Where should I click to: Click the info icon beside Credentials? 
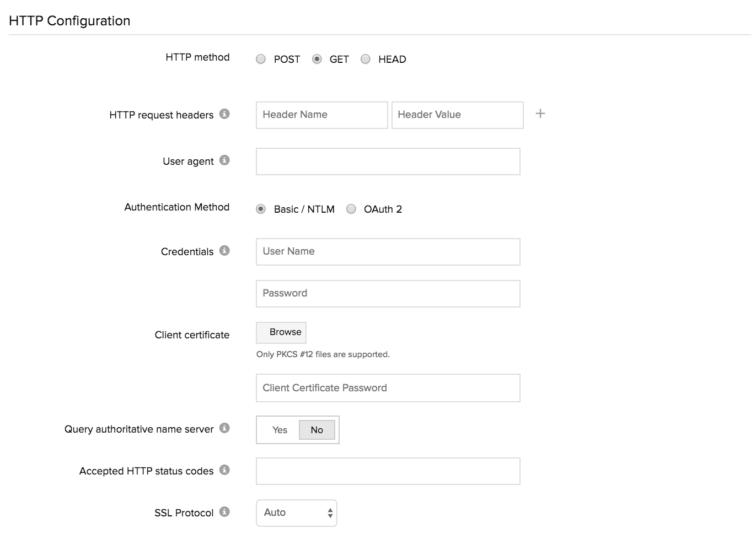point(224,250)
